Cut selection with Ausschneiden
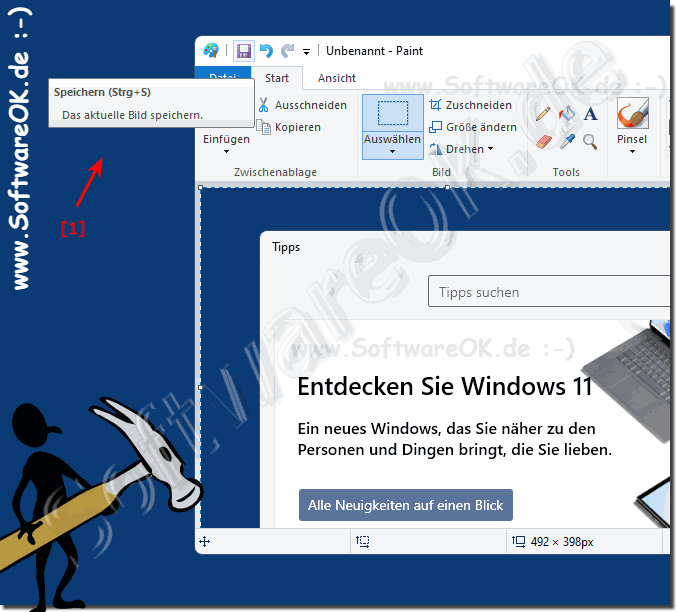677x612 pixels. point(302,105)
